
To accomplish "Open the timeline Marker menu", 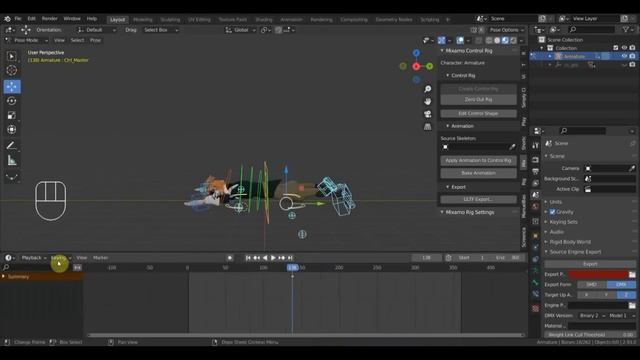I will (x=101, y=258).
